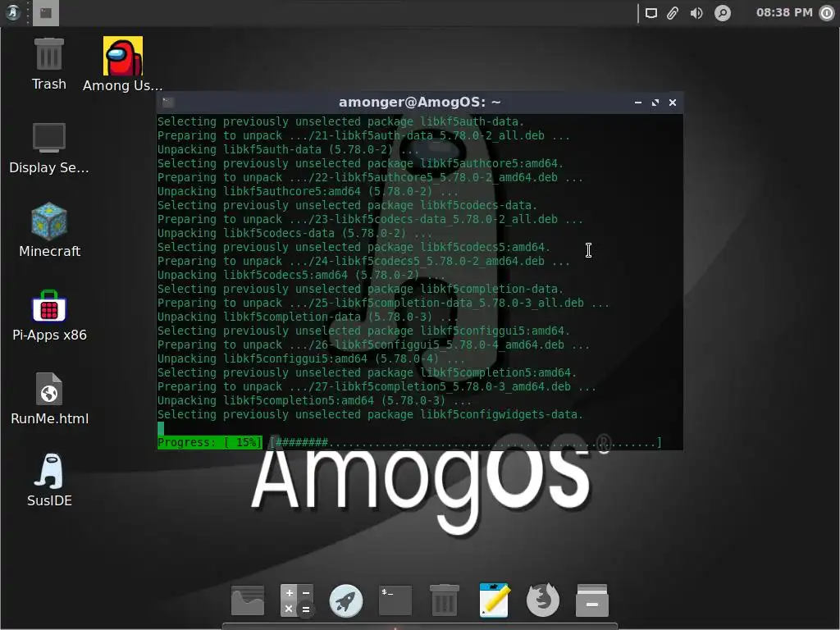Click the Progress 15% indicator
The width and height of the screenshot is (840, 630).
(x=209, y=442)
